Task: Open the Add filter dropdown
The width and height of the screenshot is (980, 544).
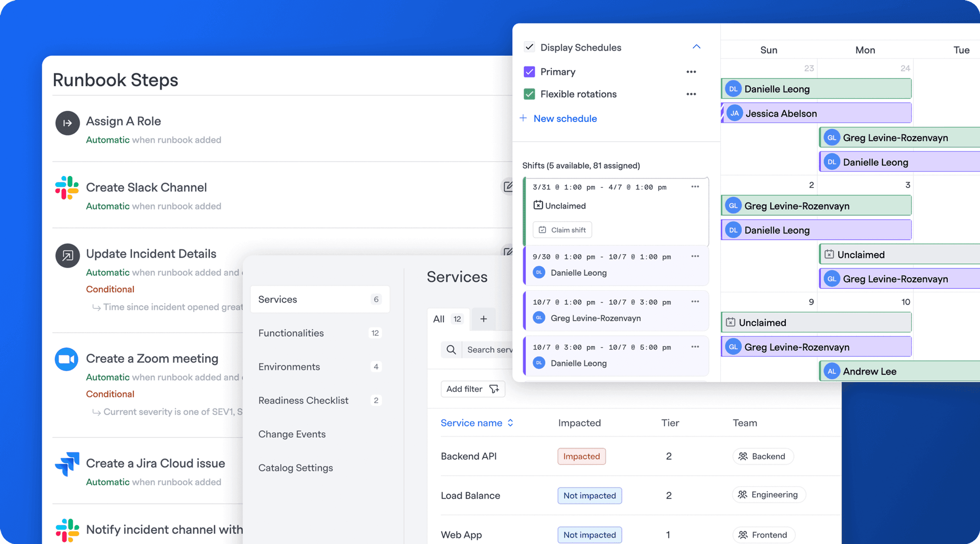Action: pos(472,389)
